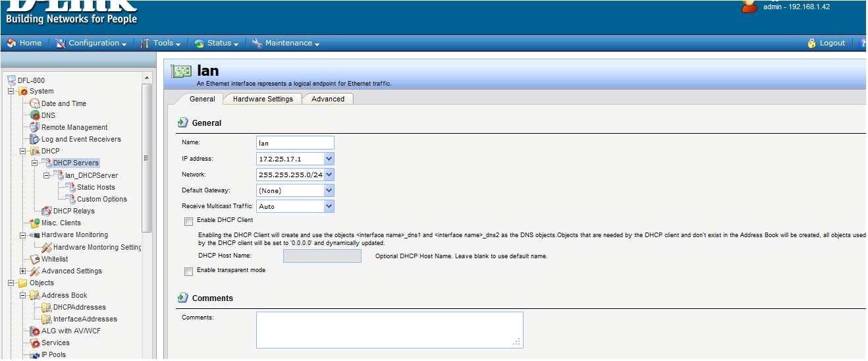Click the Address Book icon
This screenshot has height=361, width=868.
[x=36, y=295]
